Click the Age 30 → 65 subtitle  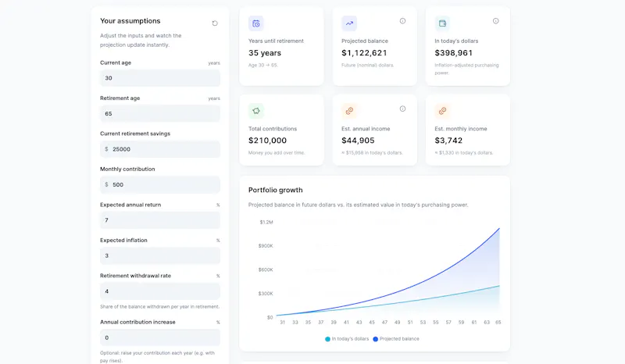click(x=263, y=65)
